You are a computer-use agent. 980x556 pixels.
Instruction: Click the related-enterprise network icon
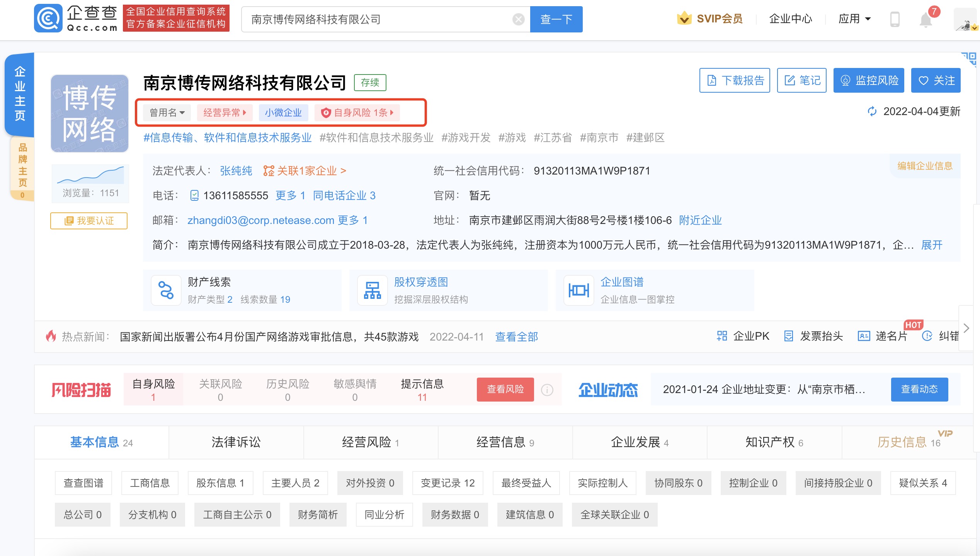pos(269,171)
